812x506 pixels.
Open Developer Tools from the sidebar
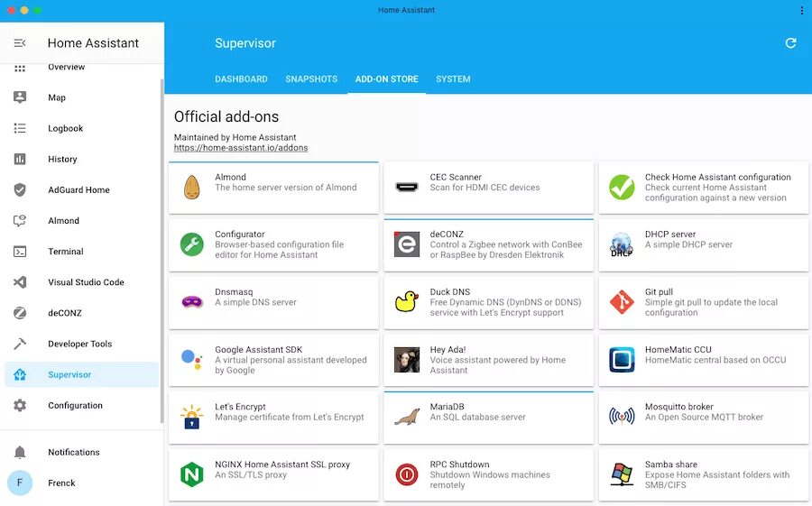(x=81, y=344)
